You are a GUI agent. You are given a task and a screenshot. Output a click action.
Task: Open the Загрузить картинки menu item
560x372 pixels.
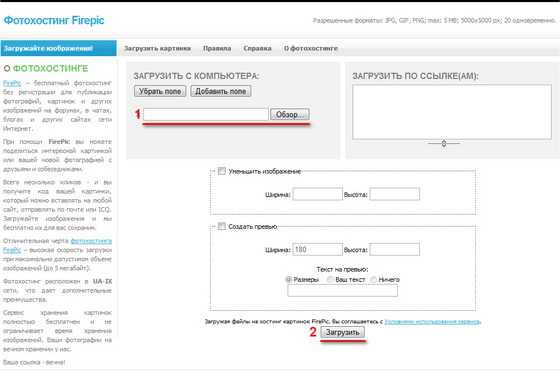[x=158, y=48]
